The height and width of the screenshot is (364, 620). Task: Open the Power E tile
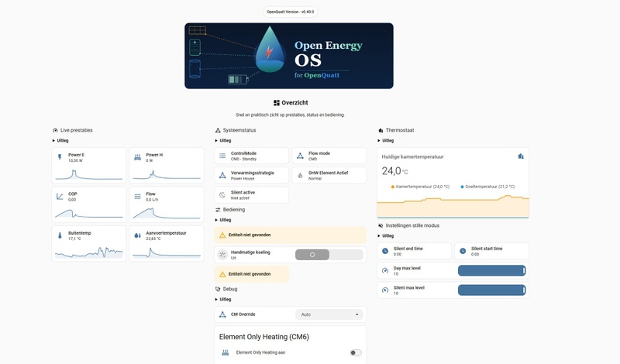point(89,166)
